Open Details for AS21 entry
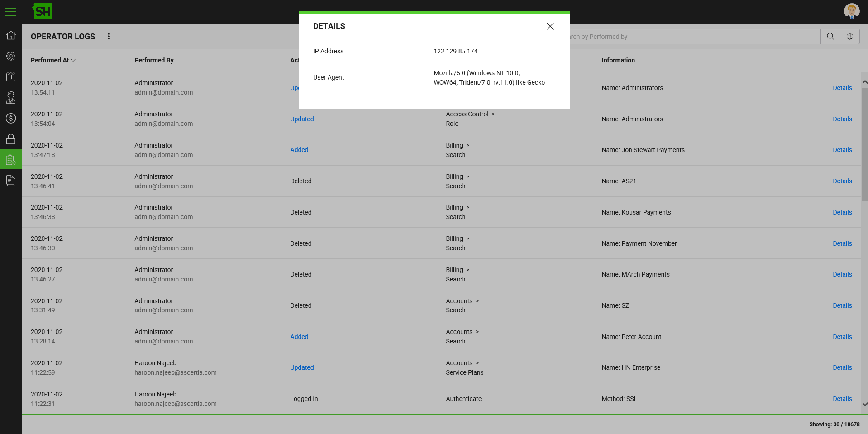The height and width of the screenshot is (434, 868). point(842,181)
